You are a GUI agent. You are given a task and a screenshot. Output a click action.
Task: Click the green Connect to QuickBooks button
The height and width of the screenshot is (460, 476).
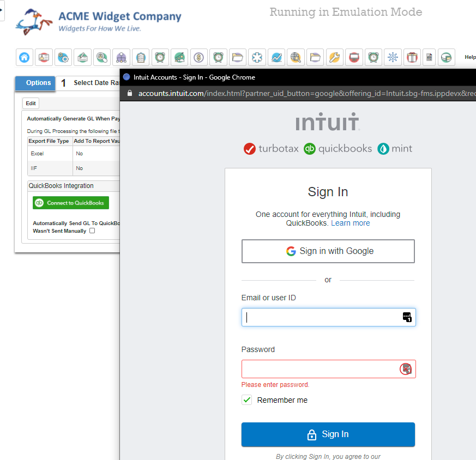click(x=71, y=203)
